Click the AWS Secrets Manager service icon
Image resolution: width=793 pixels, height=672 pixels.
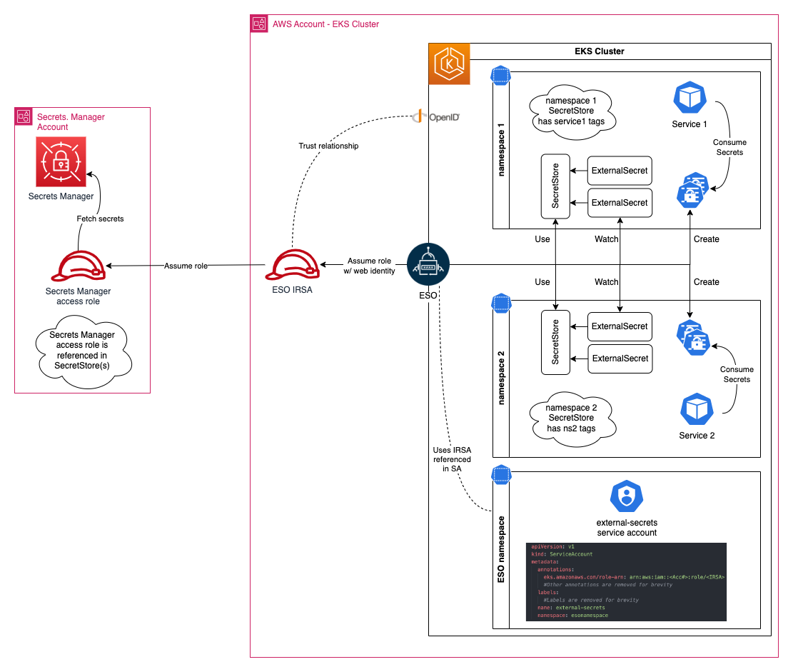click(61, 161)
